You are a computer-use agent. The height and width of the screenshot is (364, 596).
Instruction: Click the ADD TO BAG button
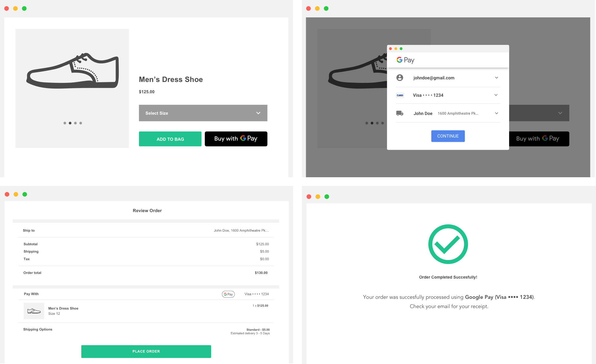click(x=170, y=139)
